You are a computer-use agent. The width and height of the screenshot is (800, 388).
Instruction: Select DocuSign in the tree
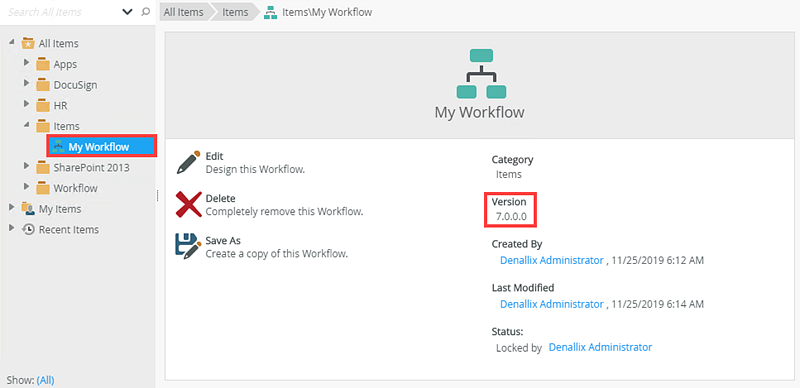click(x=76, y=85)
